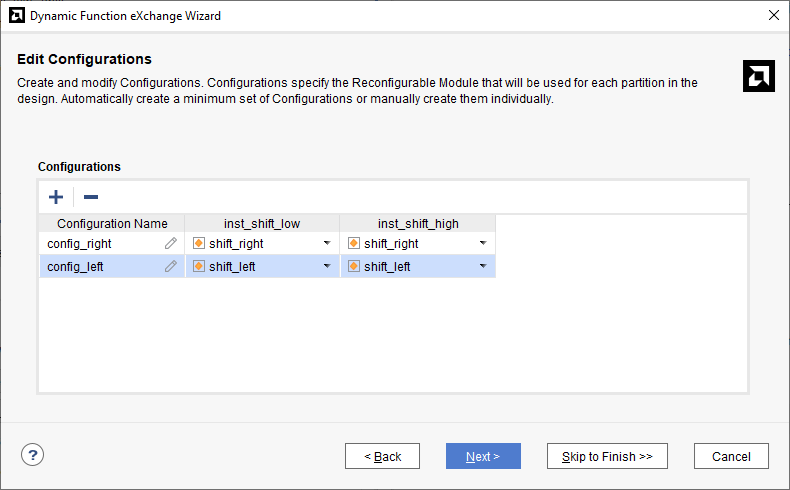Open inst_shift_low dropdown for config_left
Image resolution: width=790 pixels, height=490 pixels.
pyautogui.click(x=327, y=266)
